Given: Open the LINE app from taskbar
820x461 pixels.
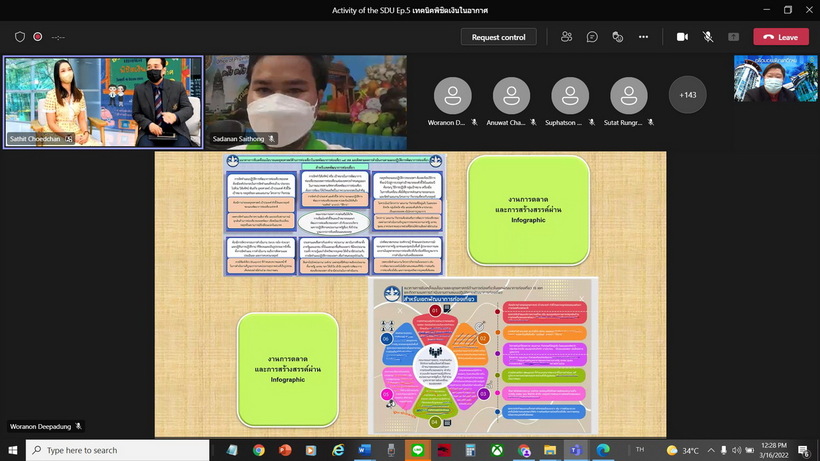Looking at the screenshot, I should tap(416, 451).
